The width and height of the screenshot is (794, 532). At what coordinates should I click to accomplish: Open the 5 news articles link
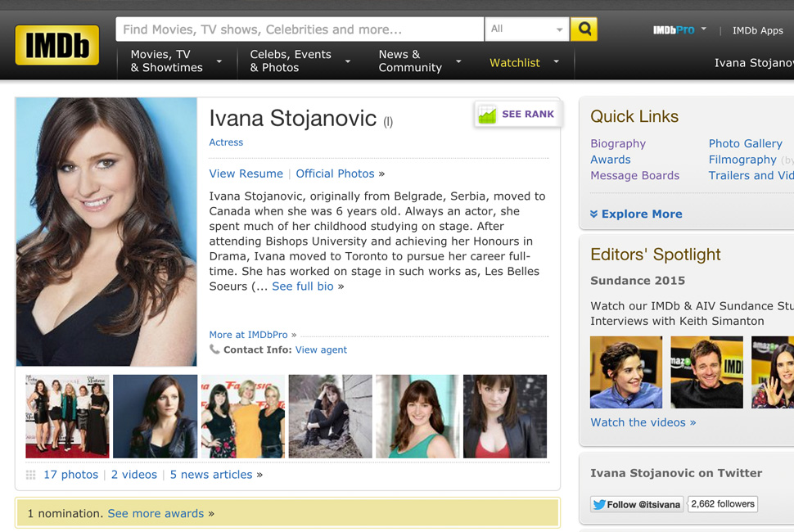click(x=211, y=475)
